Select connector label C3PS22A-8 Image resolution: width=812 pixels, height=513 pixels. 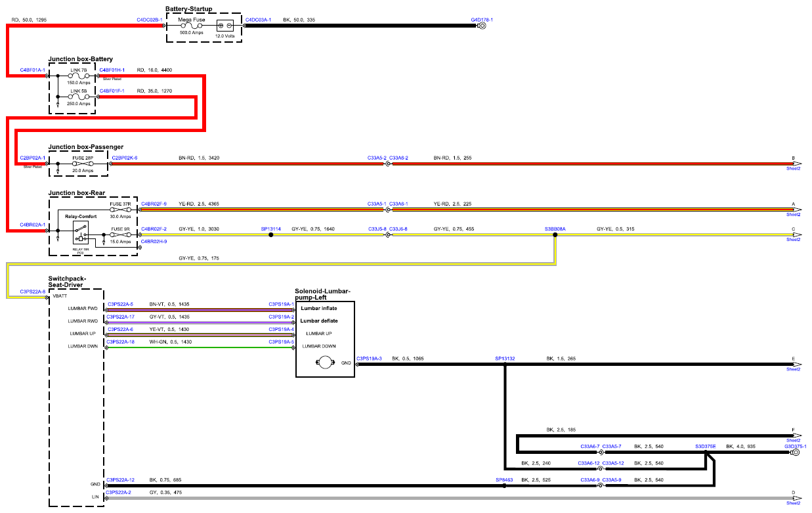pyautogui.click(x=33, y=291)
